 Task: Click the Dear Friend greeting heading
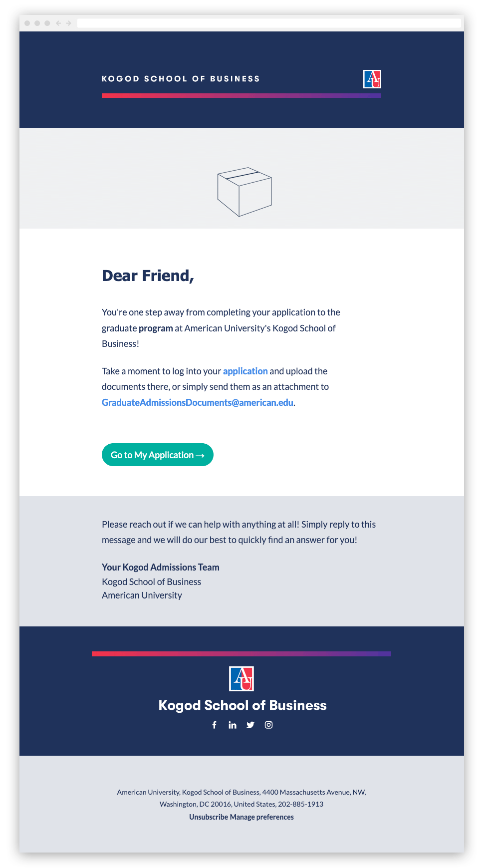[148, 276]
